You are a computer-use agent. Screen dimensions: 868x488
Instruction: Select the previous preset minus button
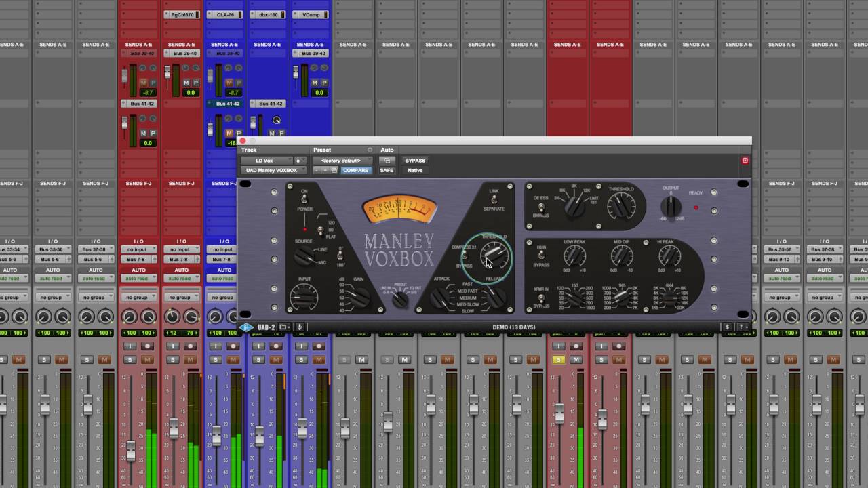click(x=316, y=170)
